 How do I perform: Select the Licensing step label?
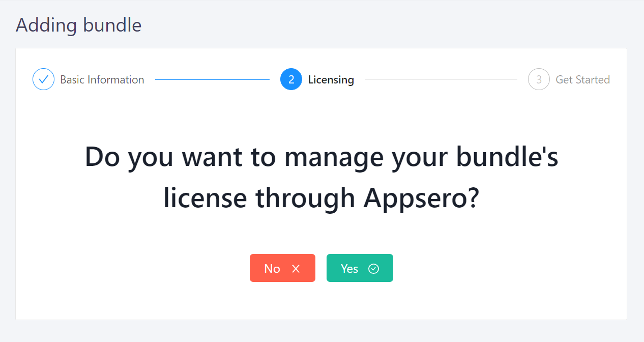coord(331,79)
